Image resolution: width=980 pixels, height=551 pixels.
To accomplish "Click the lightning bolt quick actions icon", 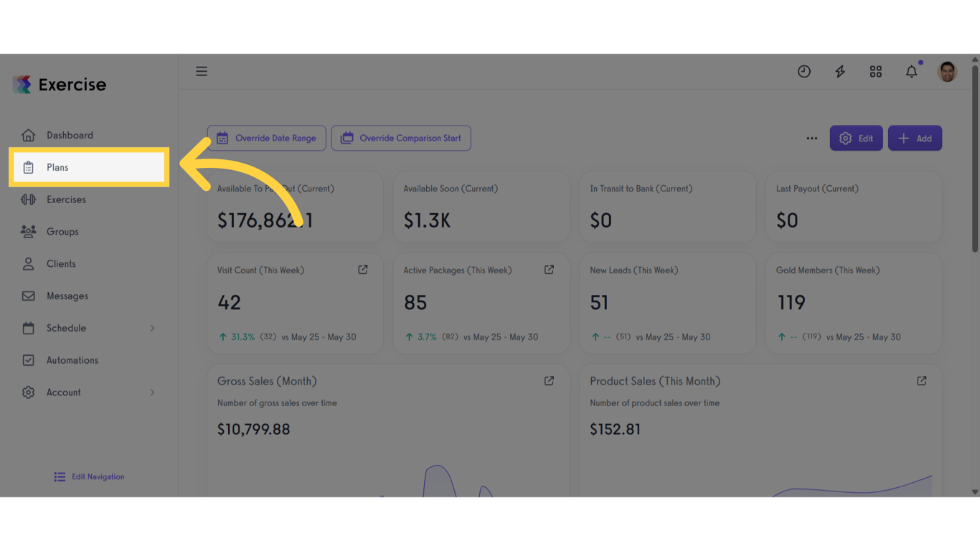I will tap(840, 72).
